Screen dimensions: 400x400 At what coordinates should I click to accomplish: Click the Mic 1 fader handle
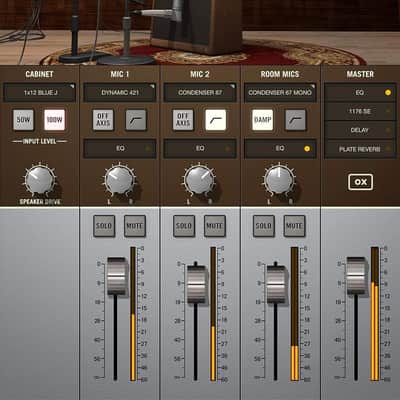click(117, 276)
